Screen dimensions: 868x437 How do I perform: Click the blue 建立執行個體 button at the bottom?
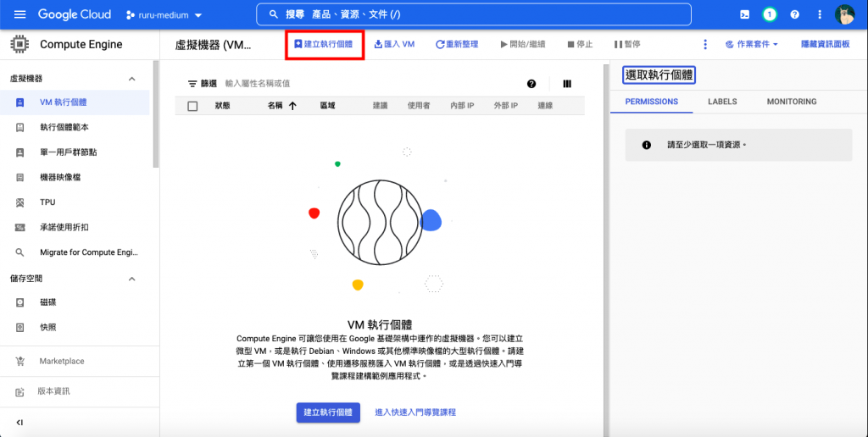(328, 412)
